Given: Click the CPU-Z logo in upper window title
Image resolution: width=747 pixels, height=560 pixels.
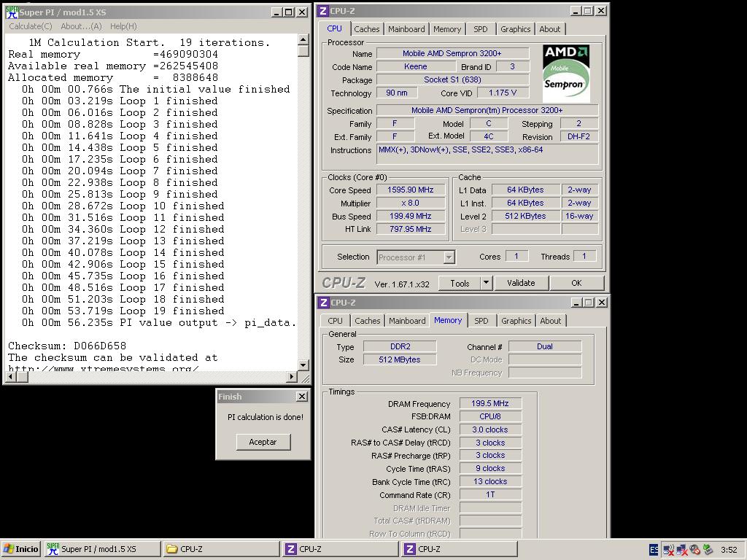Looking at the screenshot, I should coord(323,11).
